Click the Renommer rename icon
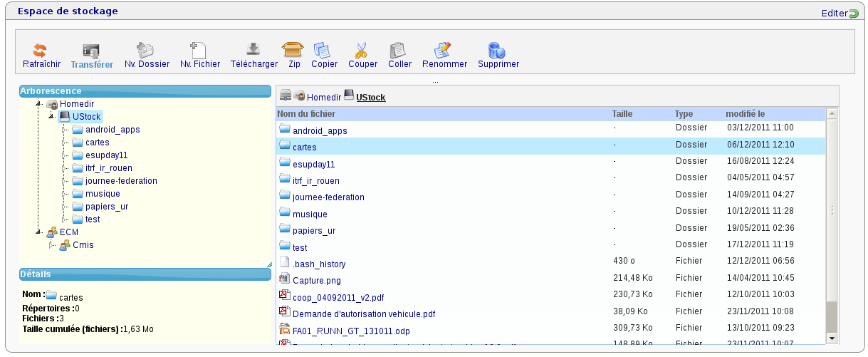This screenshot has width=868, height=357. (444, 51)
